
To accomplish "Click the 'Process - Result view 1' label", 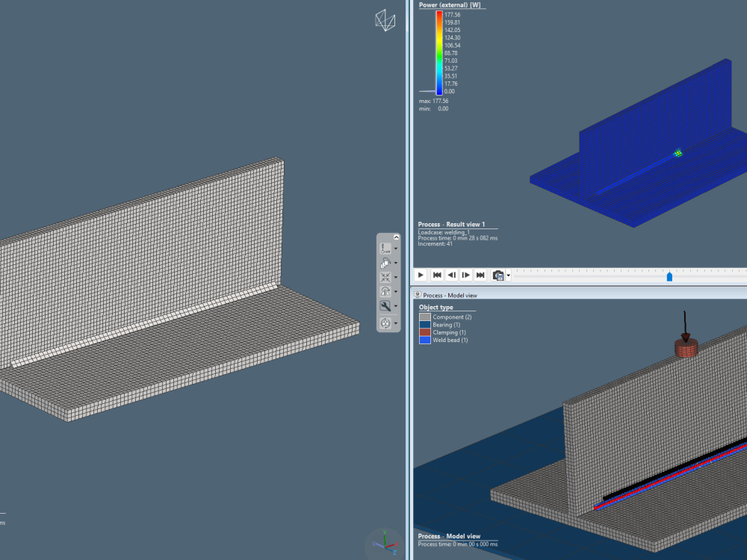I will pos(451,224).
